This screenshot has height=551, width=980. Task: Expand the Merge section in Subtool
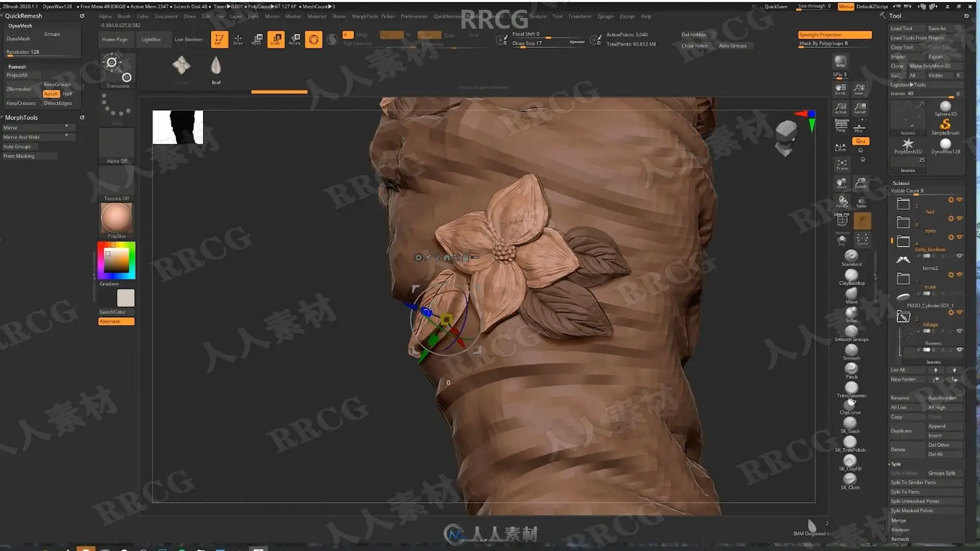coord(898,520)
